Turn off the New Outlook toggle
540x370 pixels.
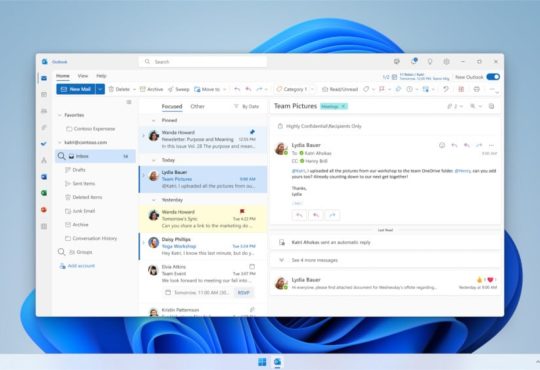coord(493,77)
